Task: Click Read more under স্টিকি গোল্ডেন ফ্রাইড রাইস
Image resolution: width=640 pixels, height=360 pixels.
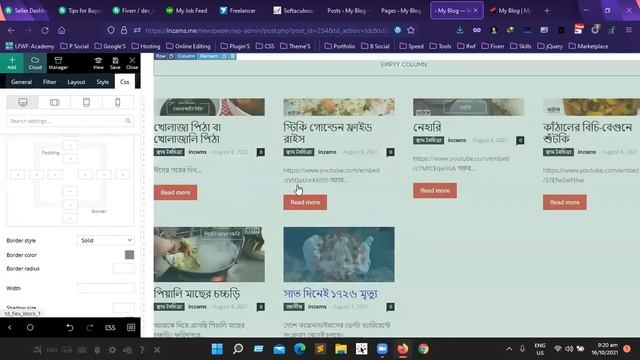Action: pos(305,202)
